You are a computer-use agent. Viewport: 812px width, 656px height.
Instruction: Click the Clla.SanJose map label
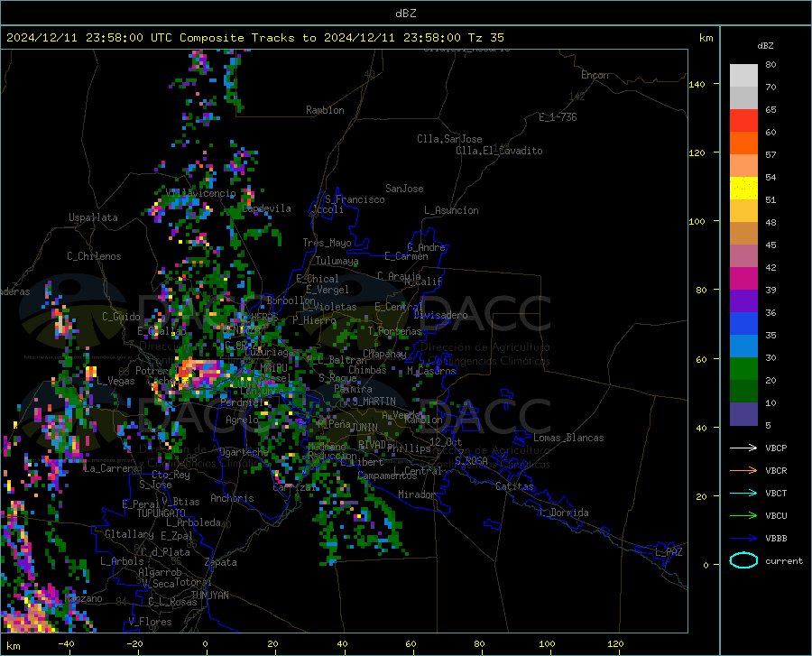coord(449,139)
